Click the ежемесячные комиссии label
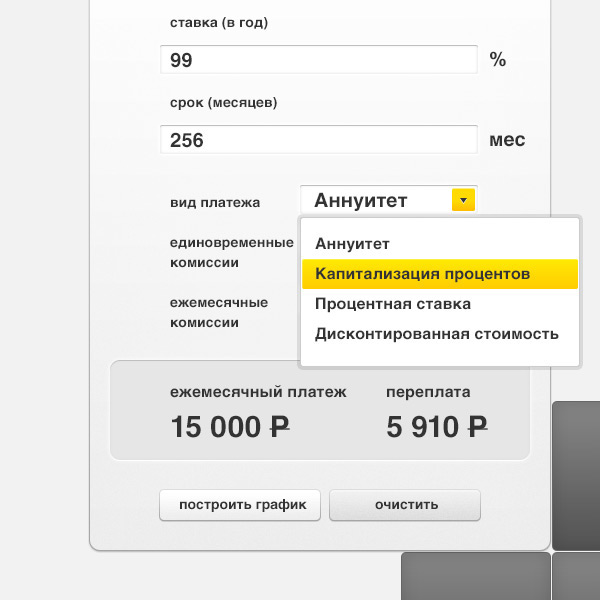Image resolution: width=600 pixels, height=600 pixels. [x=219, y=313]
